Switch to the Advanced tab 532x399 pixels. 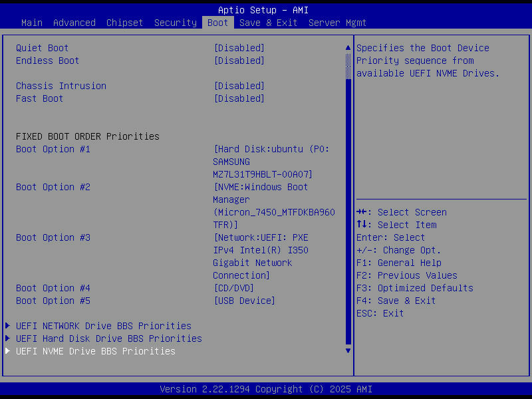click(x=74, y=22)
